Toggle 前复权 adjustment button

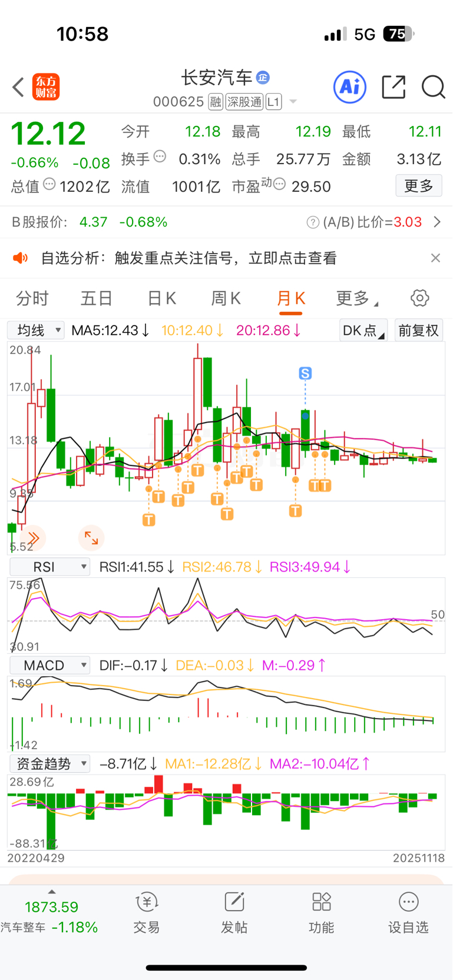(418, 330)
